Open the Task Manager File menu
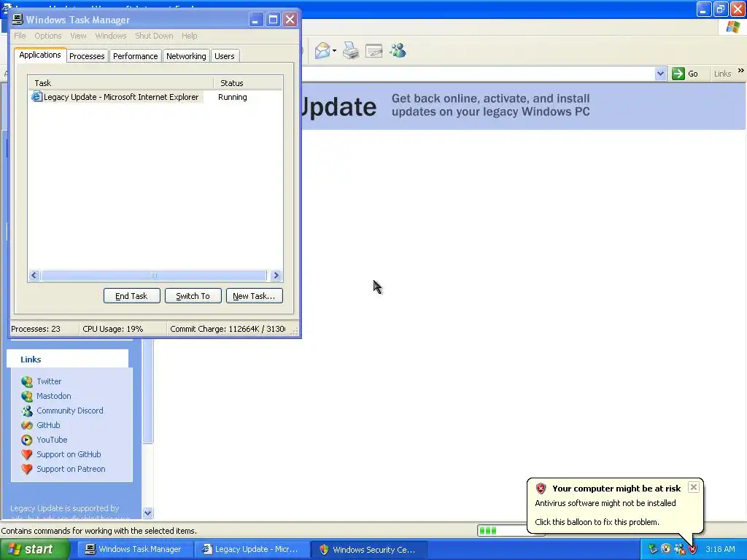 [x=20, y=36]
